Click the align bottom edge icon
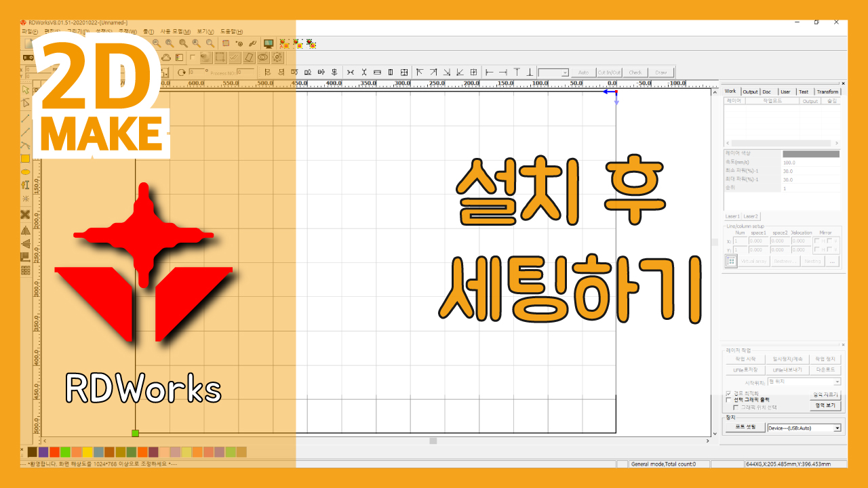The width and height of the screenshot is (868, 488). (530, 72)
